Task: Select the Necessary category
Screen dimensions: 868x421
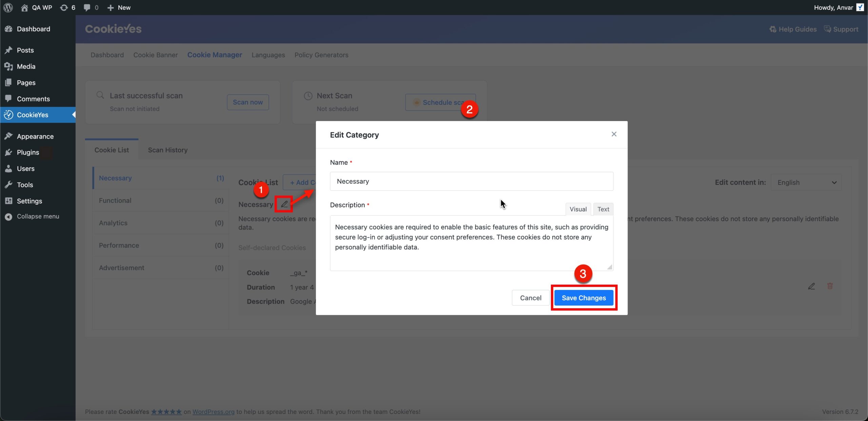Action: click(161, 178)
